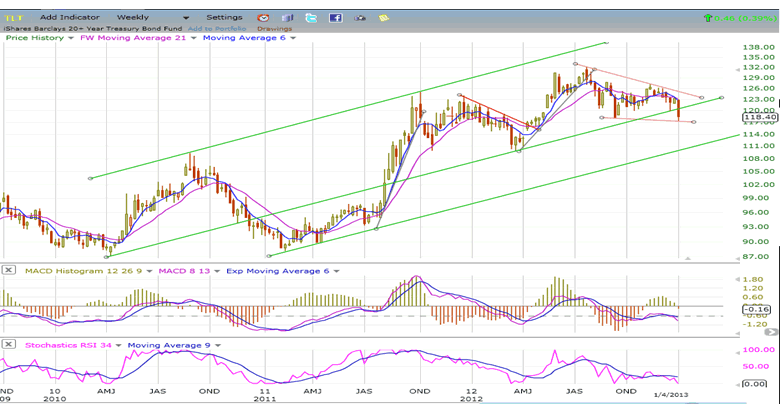
Task: Close the Stochastics RSI indicator panel
Action: (8, 345)
